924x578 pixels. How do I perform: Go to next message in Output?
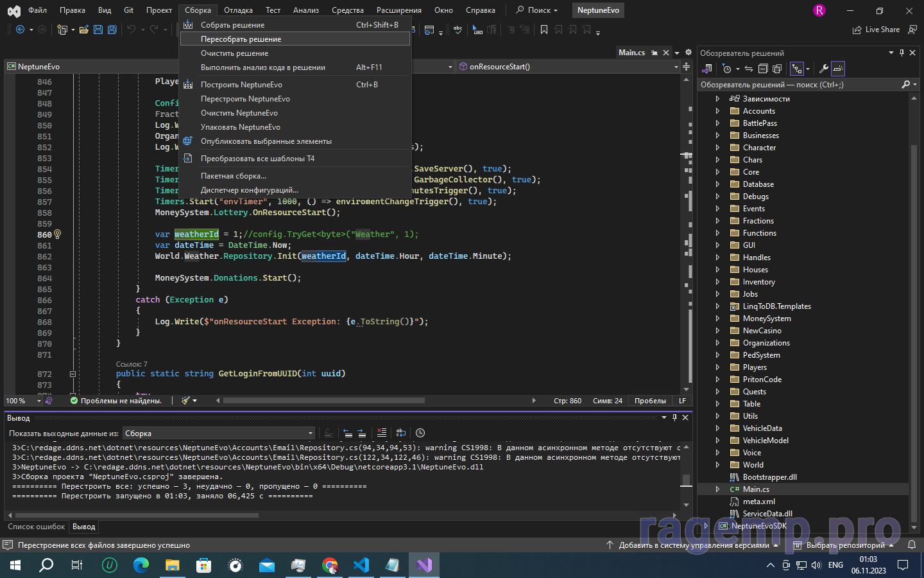[x=361, y=433]
